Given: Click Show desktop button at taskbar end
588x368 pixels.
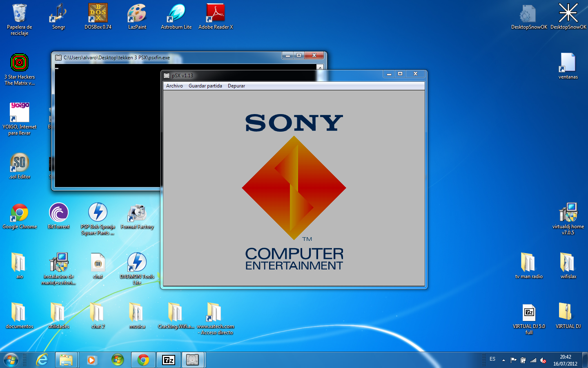Looking at the screenshot, I should click(x=585, y=360).
